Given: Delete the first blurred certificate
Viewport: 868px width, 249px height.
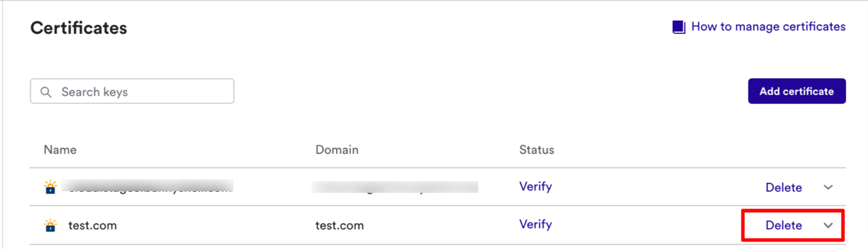Looking at the screenshot, I should pyautogui.click(x=784, y=187).
